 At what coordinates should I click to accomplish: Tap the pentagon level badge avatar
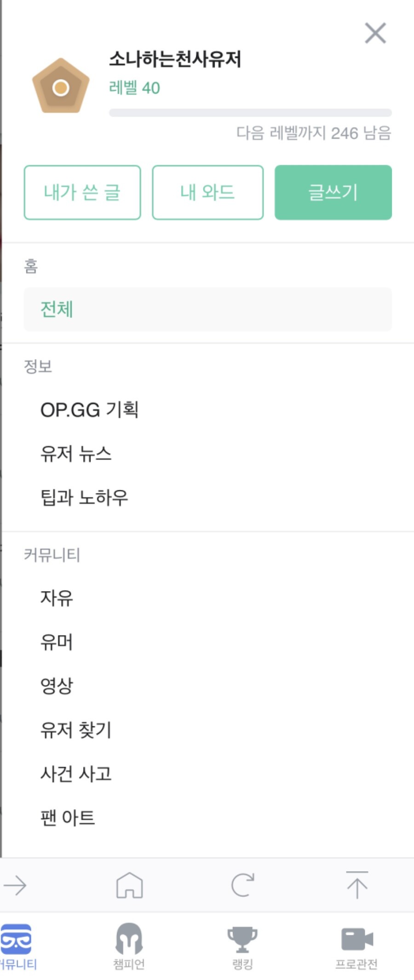point(60,86)
